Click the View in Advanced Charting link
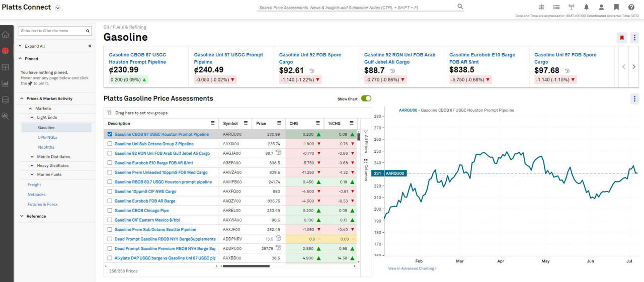 point(412,268)
